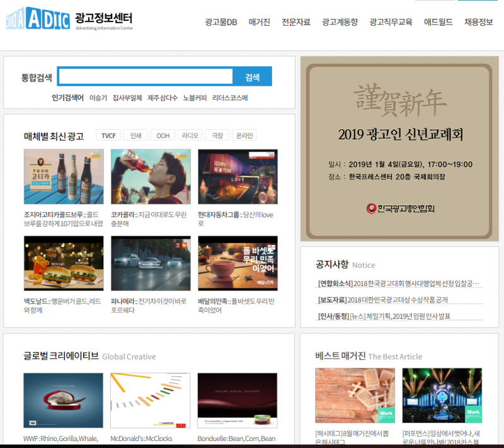Open the 전문자료 menu
Image resolution: width=504 pixels, height=448 pixels.
pyautogui.click(x=296, y=22)
